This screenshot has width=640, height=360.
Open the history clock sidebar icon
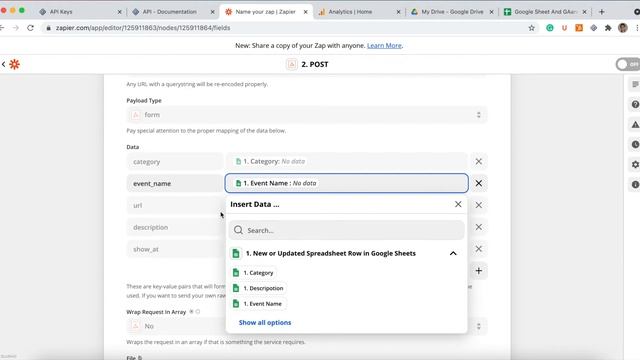click(635, 144)
